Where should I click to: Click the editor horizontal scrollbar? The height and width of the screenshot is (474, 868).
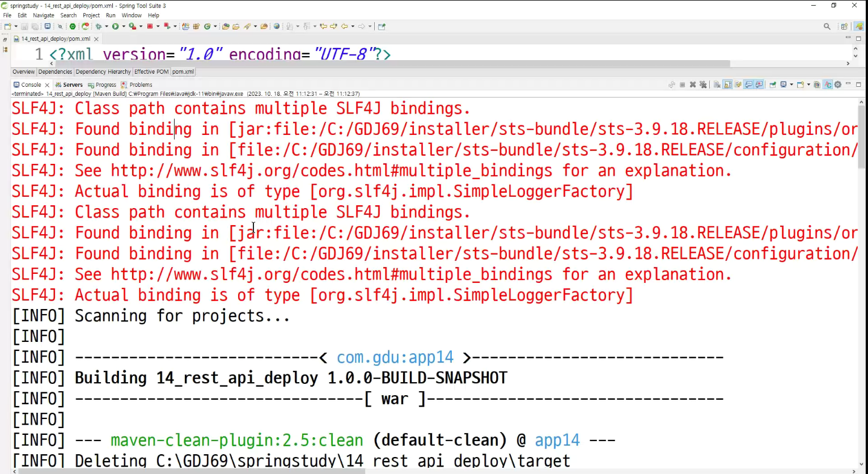tap(391, 64)
